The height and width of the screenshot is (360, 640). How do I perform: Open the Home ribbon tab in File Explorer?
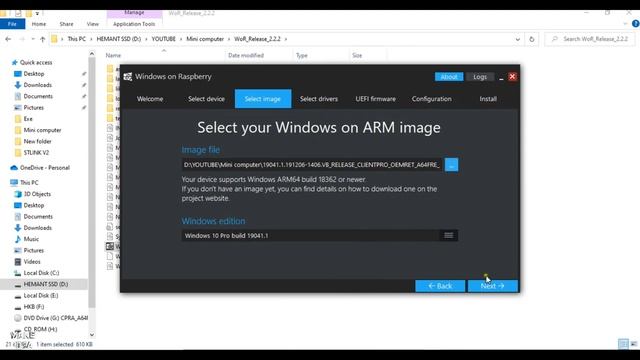click(39, 24)
